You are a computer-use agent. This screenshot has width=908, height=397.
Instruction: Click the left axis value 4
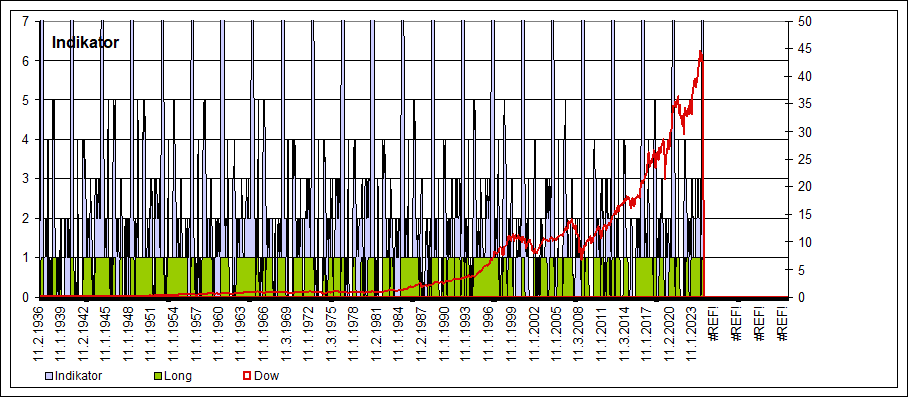coord(25,139)
